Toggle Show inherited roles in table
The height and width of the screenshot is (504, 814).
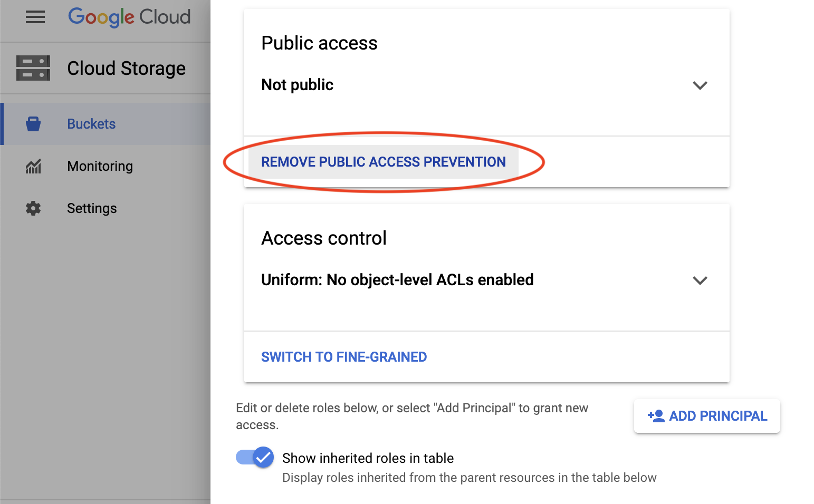pos(255,457)
